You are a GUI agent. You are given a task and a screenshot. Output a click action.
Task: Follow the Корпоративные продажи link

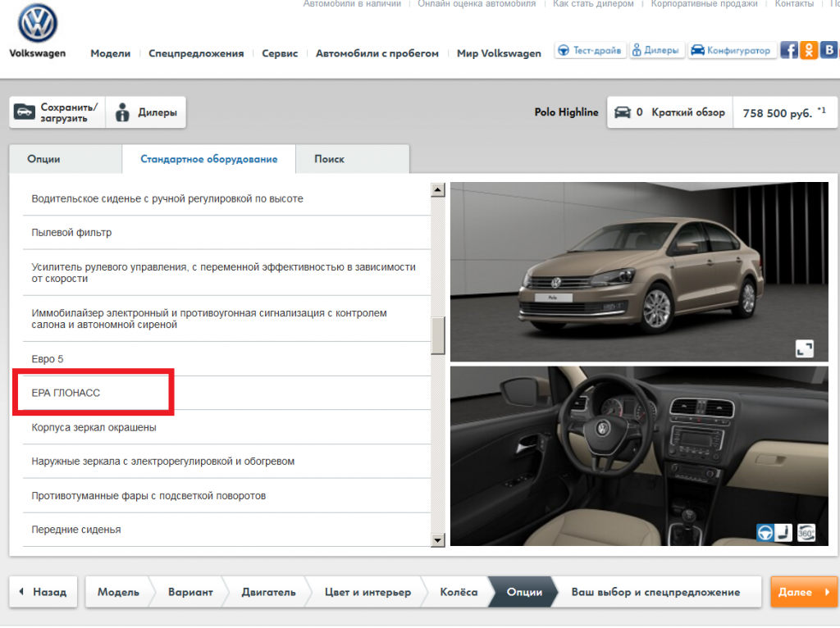[704, 4]
